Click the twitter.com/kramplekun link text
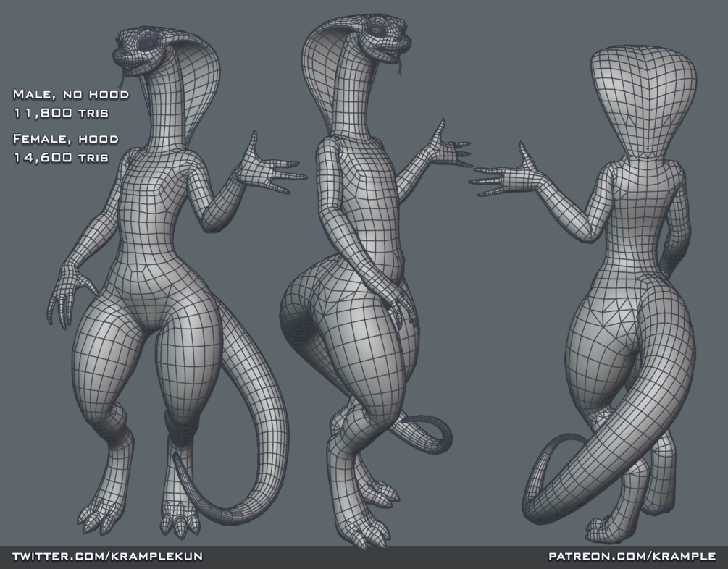Screen dimensions: 728x569 (107, 556)
